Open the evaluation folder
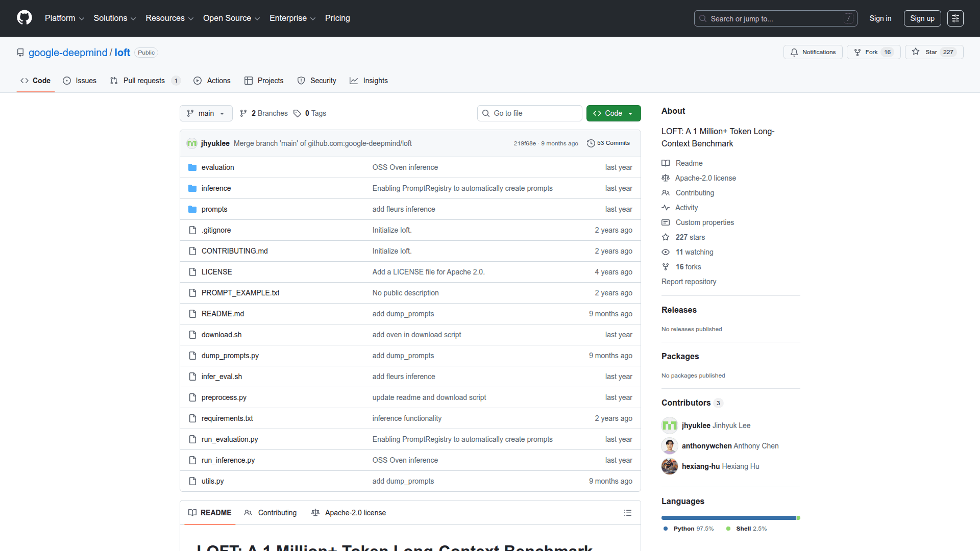 tap(217, 167)
